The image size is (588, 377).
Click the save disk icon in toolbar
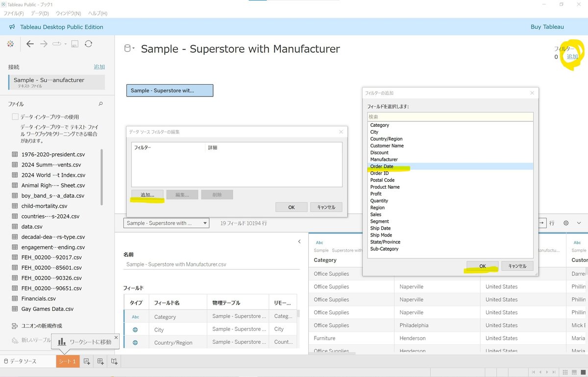(74, 44)
